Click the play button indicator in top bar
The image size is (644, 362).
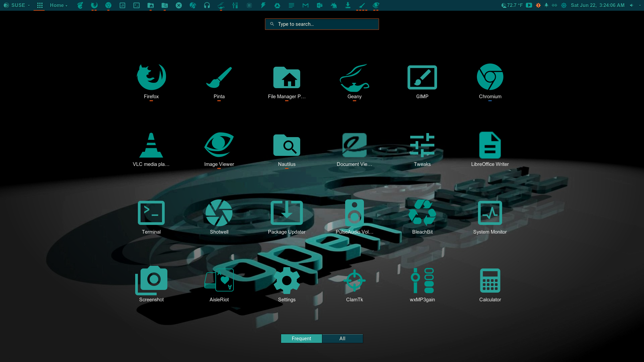point(529,5)
